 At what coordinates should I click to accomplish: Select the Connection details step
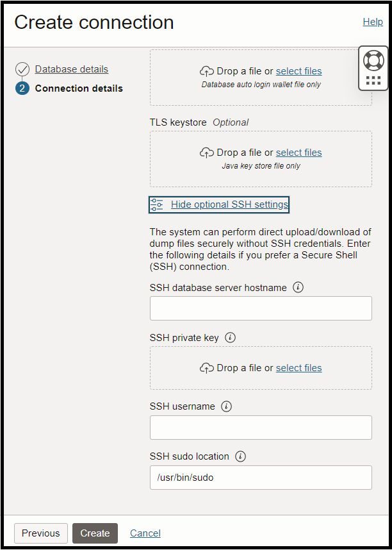79,88
